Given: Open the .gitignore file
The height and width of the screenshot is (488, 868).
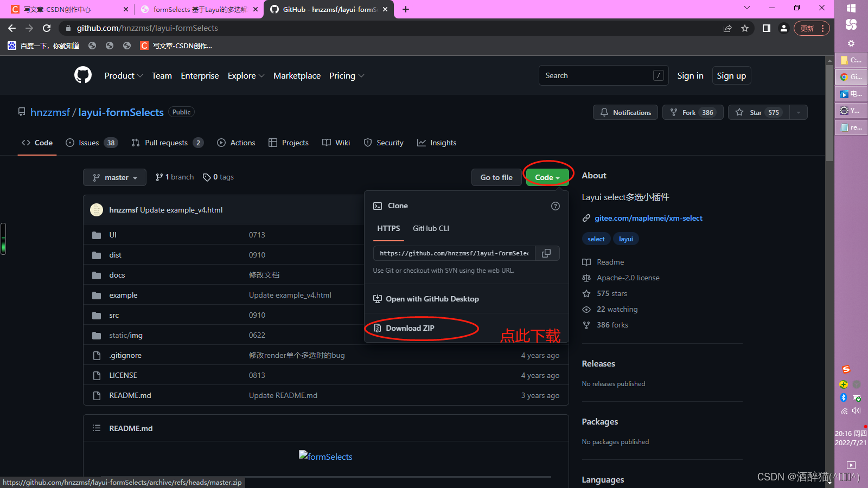Looking at the screenshot, I should click(x=125, y=355).
